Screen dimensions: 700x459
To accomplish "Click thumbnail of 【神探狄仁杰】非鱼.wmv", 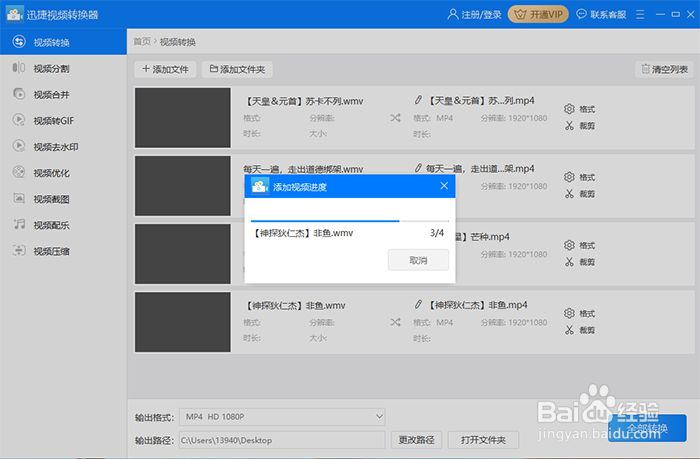I will coord(183,322).
